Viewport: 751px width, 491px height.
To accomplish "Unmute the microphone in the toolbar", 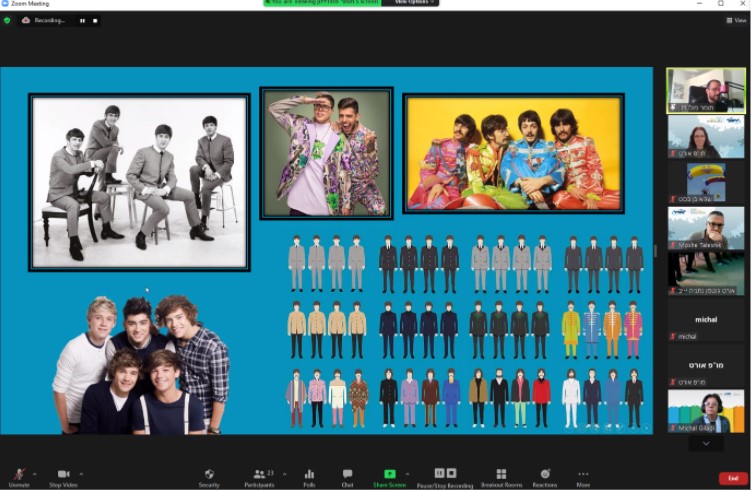I will pyautogui.click(x=19, y=477).
